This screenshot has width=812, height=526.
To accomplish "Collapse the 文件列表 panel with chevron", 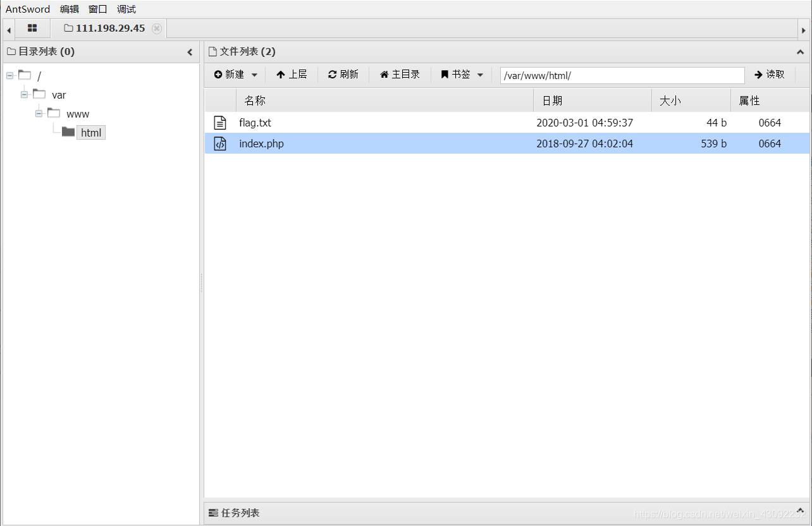I will click(x=800, y=52).
